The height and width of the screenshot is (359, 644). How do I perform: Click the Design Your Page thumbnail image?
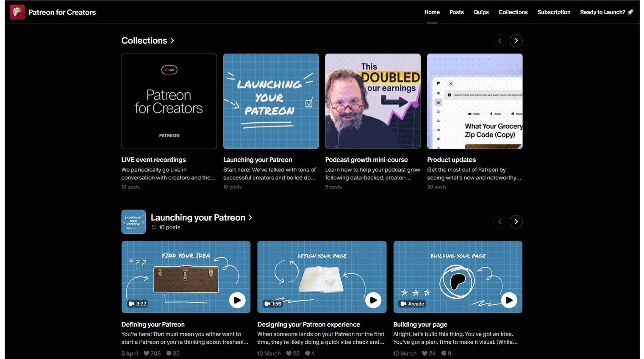322,277
